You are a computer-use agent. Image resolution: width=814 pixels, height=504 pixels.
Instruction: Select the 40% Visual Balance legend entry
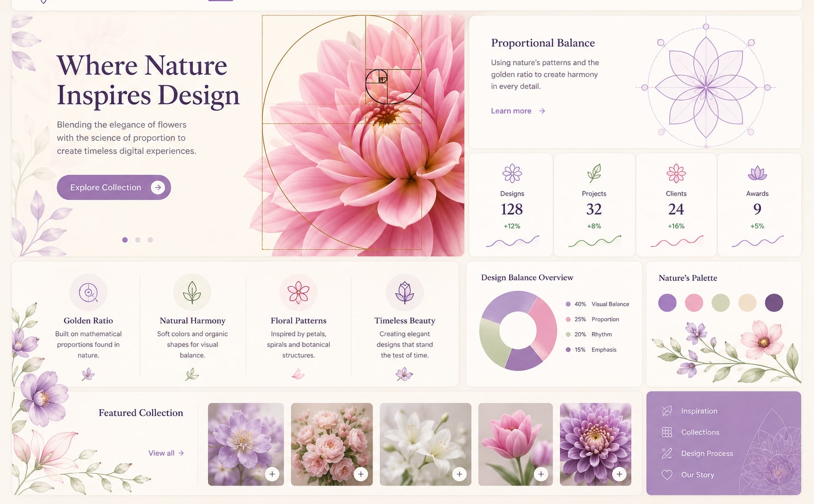click(x=597, y=304)
